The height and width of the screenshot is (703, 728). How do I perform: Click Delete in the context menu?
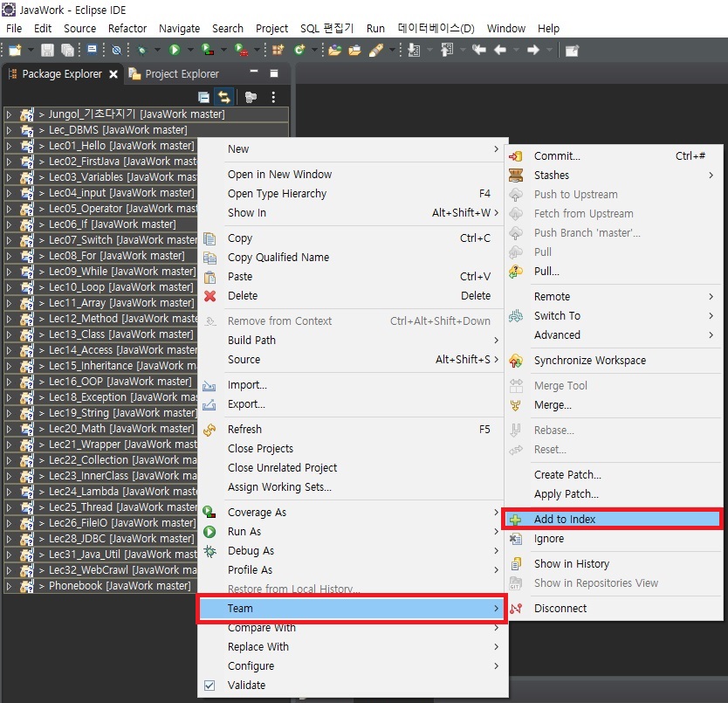pos(352,296)
